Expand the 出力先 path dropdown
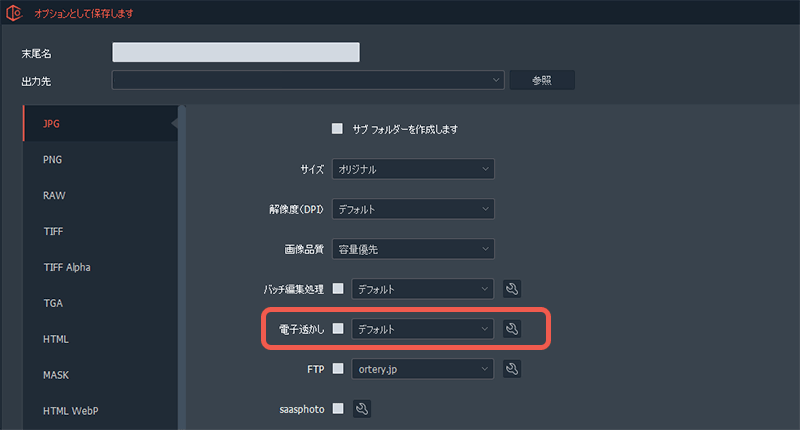Viewport: 800px width, 430px height. 308,80
